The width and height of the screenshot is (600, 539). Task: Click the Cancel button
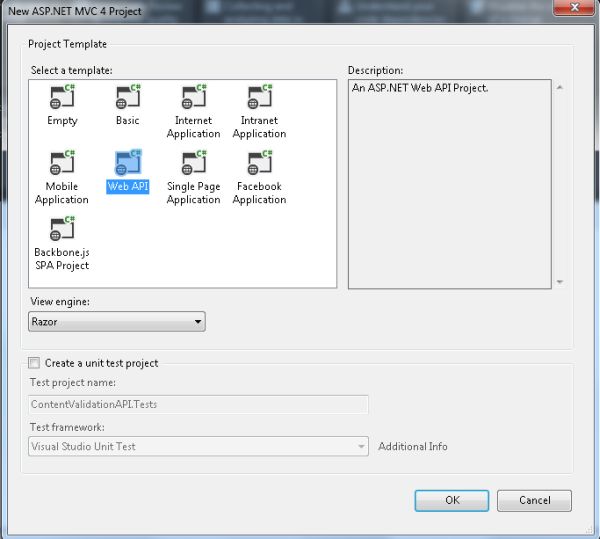534,500
